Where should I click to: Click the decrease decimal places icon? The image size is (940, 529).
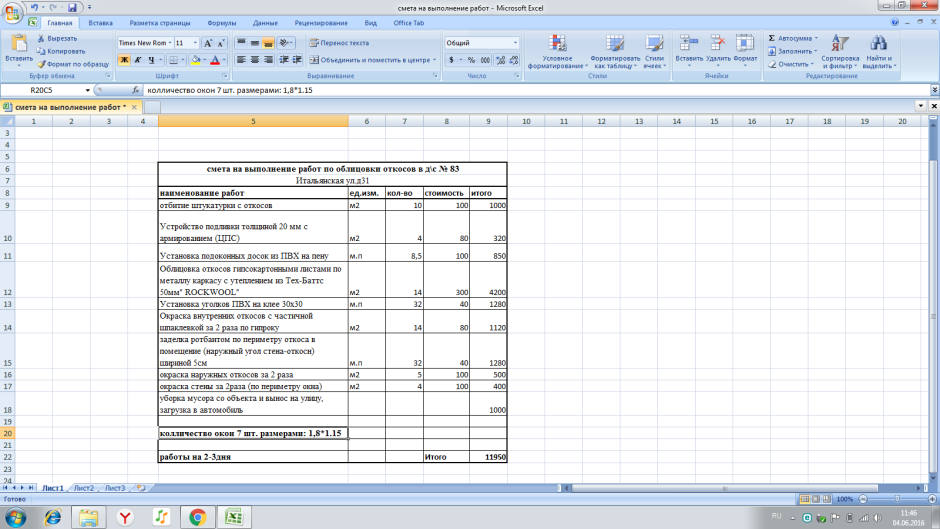pos(514,60)
